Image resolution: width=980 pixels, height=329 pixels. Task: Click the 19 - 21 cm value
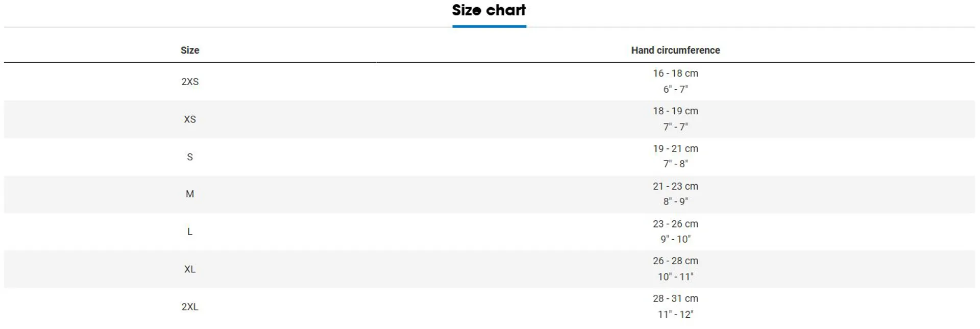675,149
